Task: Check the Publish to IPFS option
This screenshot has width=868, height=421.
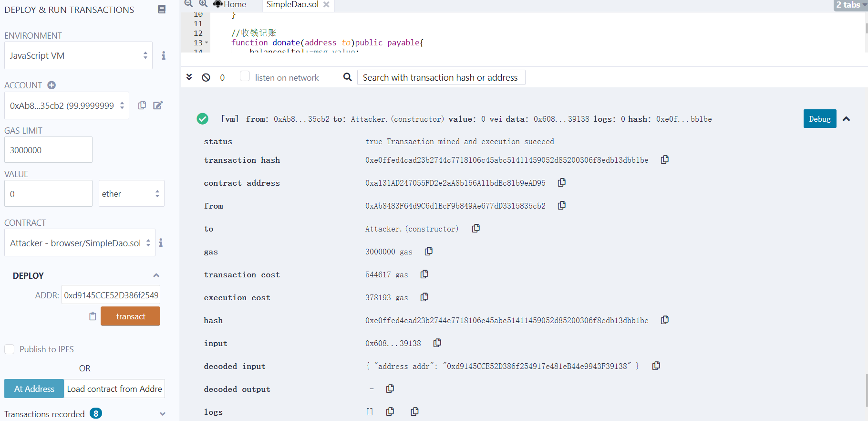Action: point(10,349)
